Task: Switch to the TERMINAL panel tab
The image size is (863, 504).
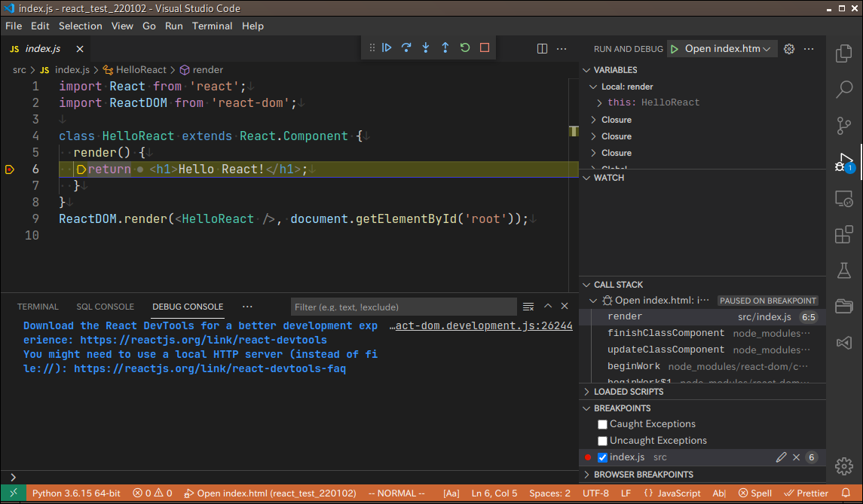Action: tap(38, 307)
